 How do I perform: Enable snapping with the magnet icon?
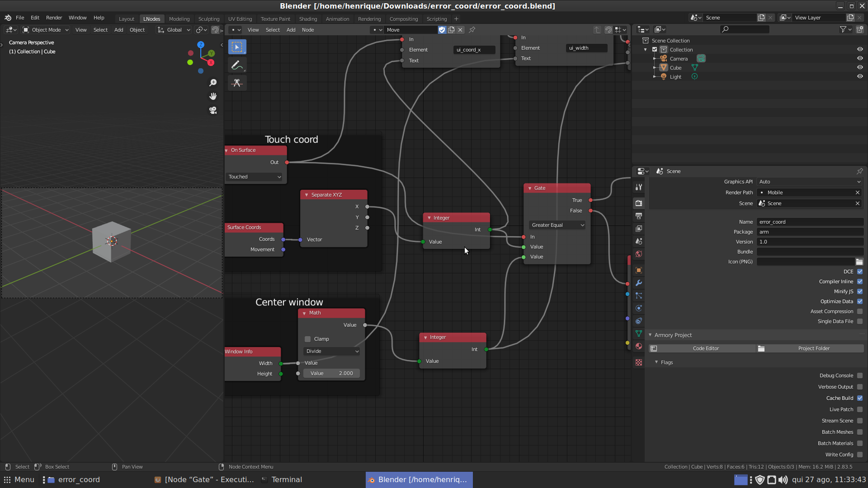[x=608, y=29]
